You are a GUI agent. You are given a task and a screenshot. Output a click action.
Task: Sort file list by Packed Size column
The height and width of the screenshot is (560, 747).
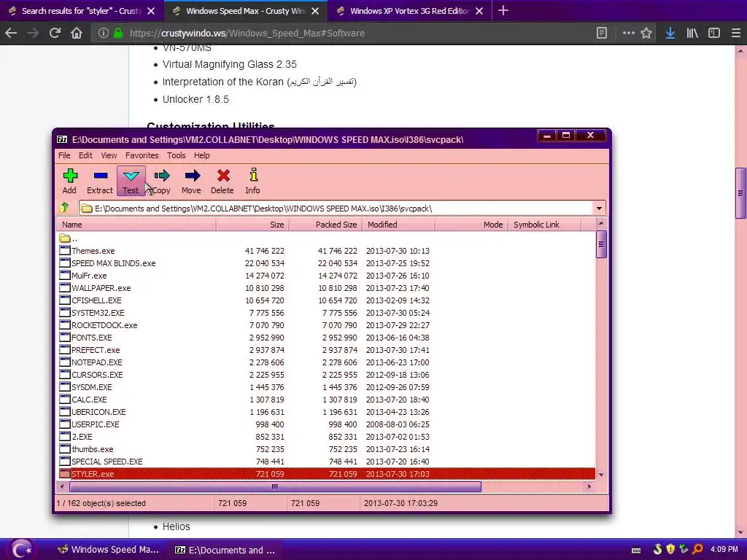[x=325, y=225]
